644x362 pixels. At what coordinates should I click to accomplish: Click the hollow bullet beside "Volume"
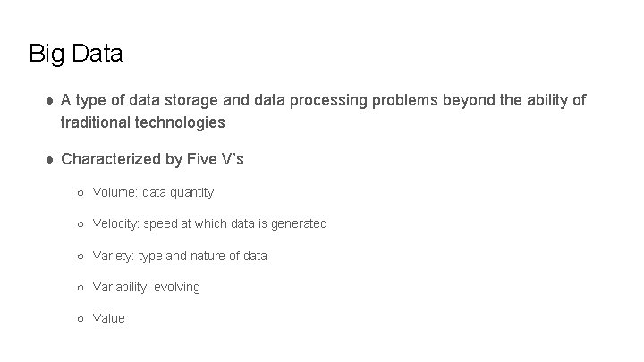80,192
